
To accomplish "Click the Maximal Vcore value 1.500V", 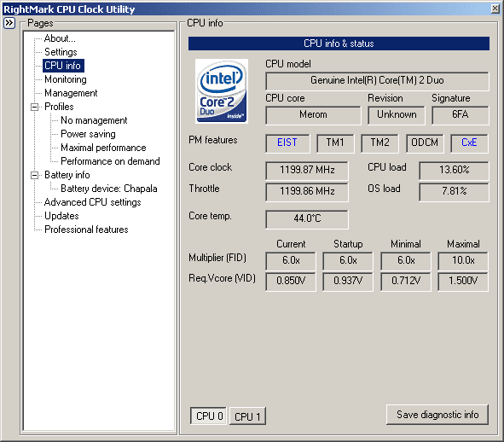I will tap(463, 282).
